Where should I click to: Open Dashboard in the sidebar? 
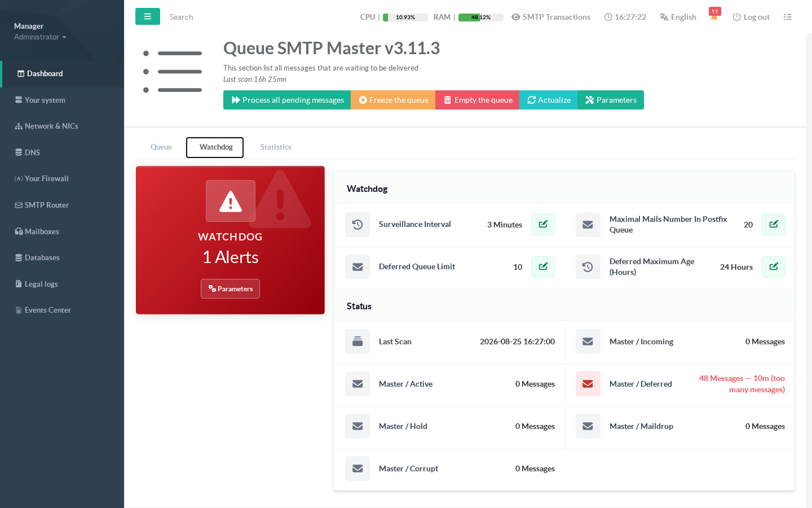click(x=62, y=74)
